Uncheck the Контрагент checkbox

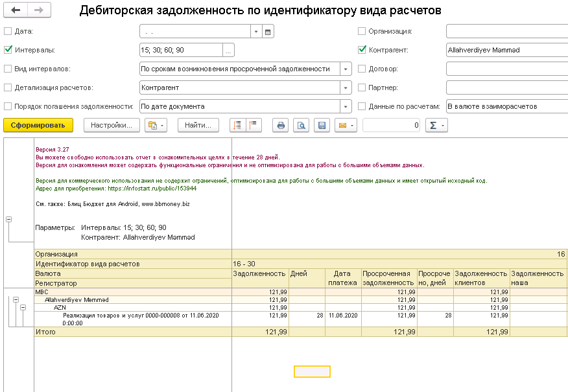point(362,50)
